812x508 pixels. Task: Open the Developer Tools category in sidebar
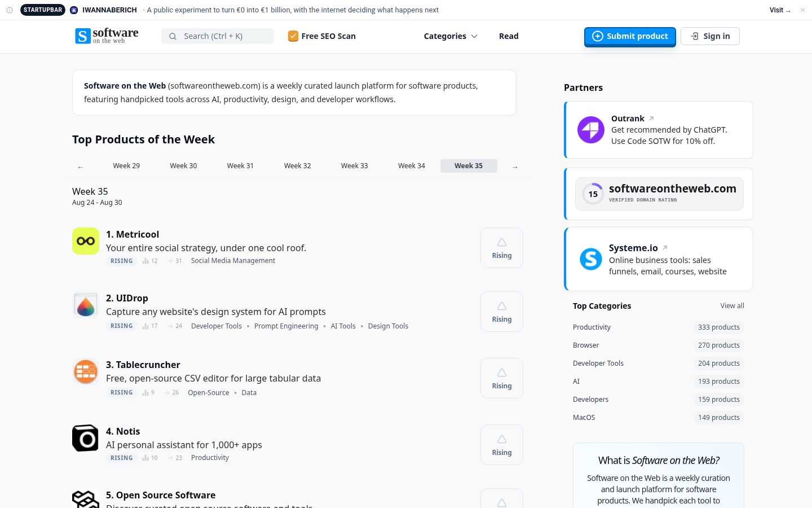659,364
